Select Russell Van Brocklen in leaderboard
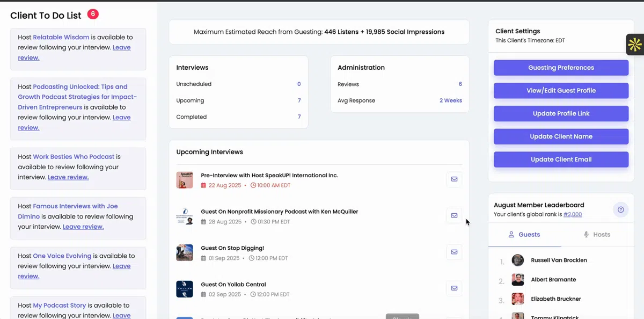This screenshot has width=644, height=319. 559,260
